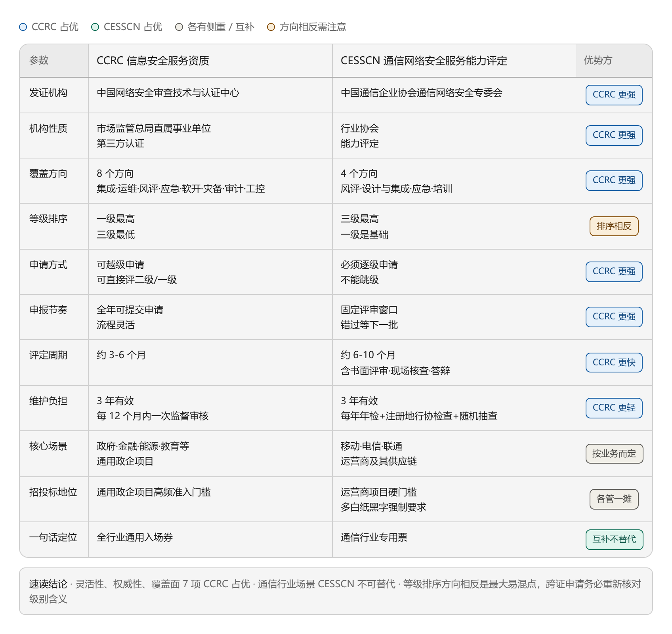This screenshot has width=672, height=634.
Task: Click the 申报节奏 row label
Action: tap(48, 310)
